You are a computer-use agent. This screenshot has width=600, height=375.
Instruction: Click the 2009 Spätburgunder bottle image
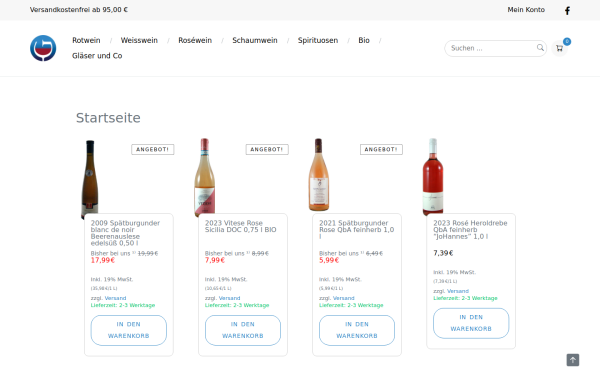[90, 179]
